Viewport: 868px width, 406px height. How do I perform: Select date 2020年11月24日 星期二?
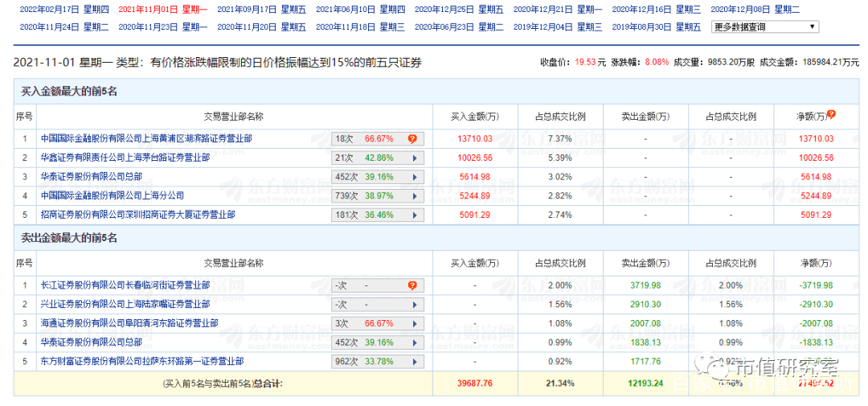pyautogui.click(x=64, y=27)
